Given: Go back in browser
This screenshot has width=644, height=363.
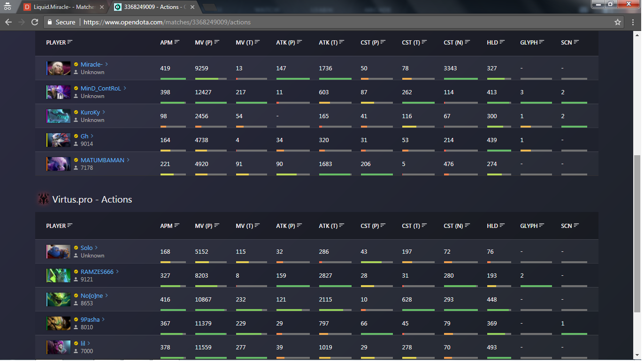Looking at the screenshot, I should [8, 22].
